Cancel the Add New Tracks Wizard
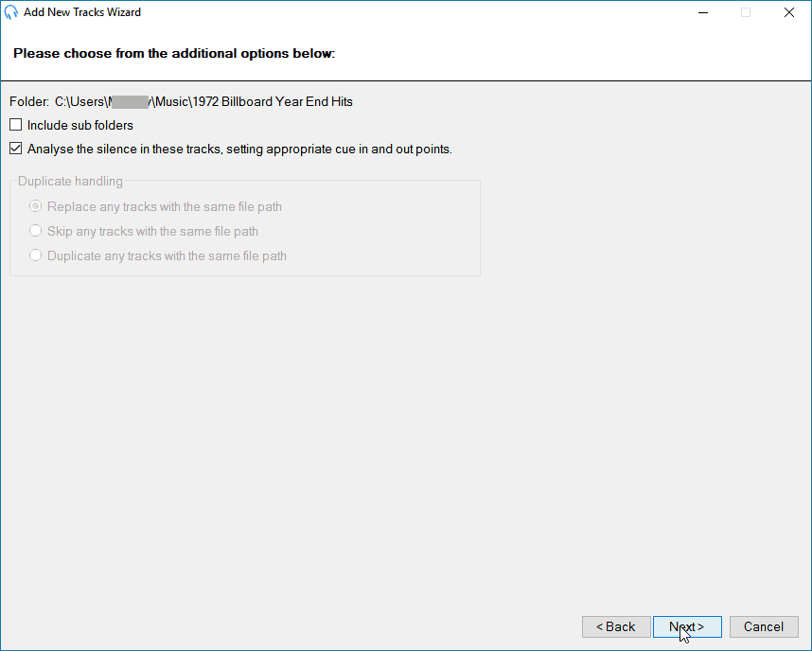 (x=764, y=626)
